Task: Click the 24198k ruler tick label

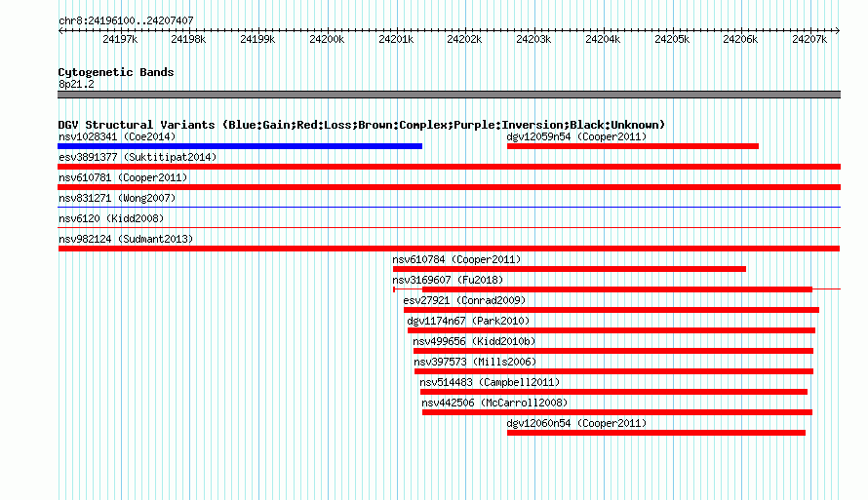Action: coord(188,39)
